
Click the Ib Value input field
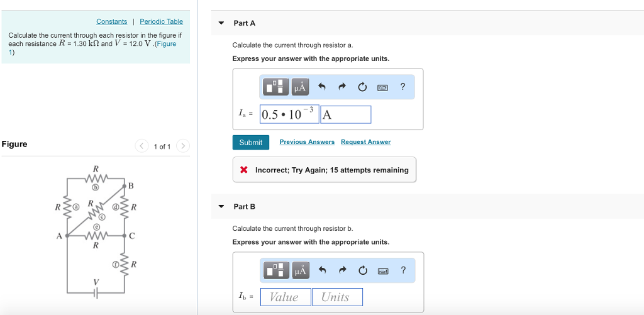(284, 297)
